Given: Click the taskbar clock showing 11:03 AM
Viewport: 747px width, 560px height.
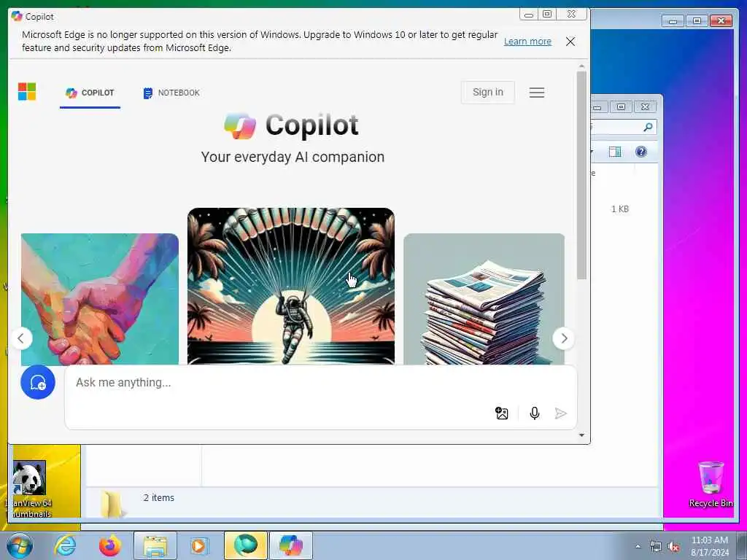Looking at the screenshot, I should click(710, 546).
